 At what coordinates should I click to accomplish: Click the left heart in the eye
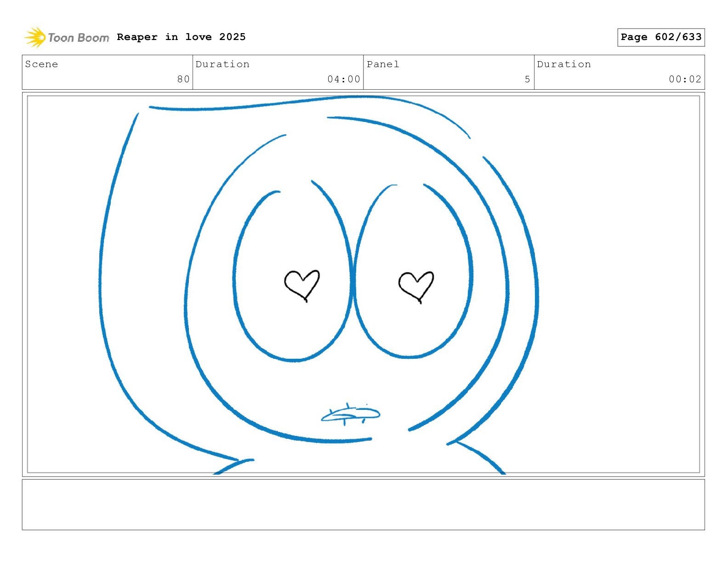coord(302,286)
